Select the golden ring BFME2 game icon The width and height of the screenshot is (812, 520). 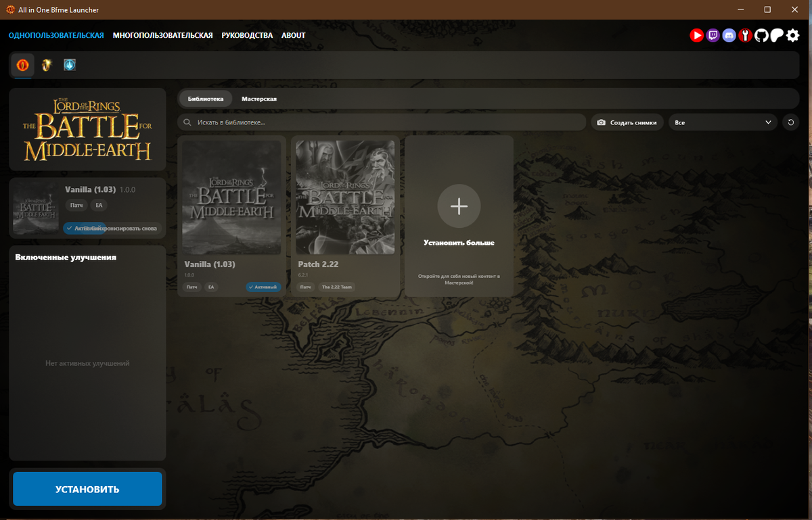coord(46,65)
